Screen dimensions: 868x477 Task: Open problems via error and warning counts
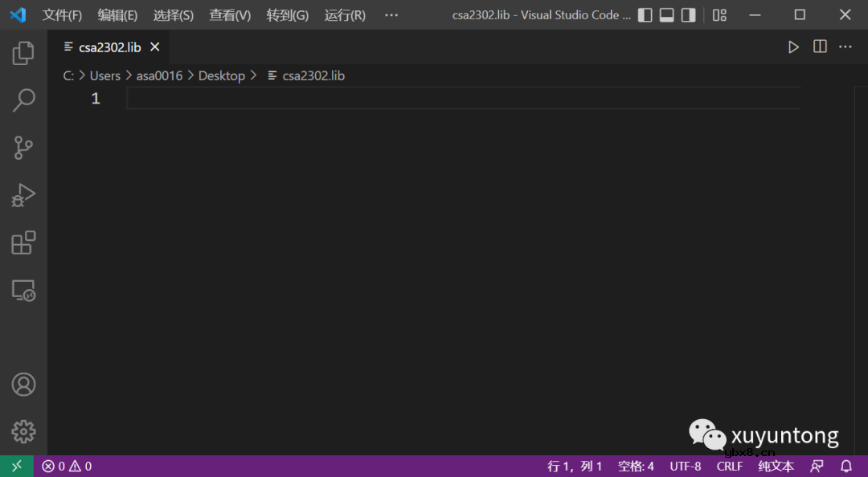67,466
